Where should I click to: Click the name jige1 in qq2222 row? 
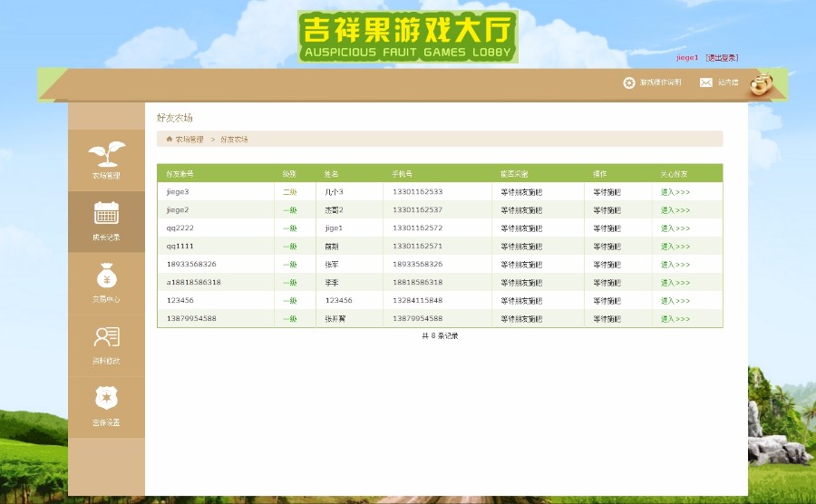tap(334, 228)
